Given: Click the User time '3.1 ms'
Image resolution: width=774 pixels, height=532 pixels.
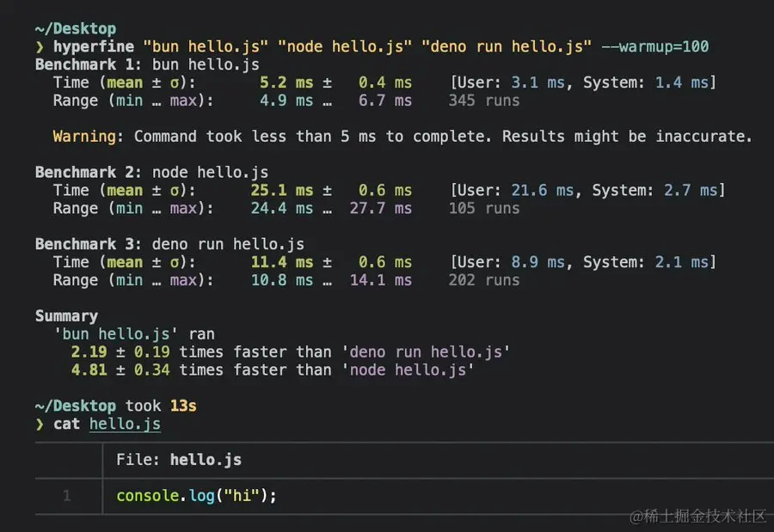Looking at the screenshot, I should [537, 83].
